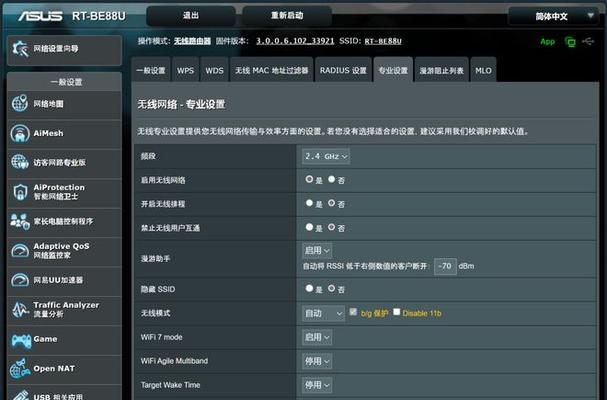This screenshot has height=400, width=607.
Task: Select 否 for 隐藏 SSID
Action: pos(331,288)
